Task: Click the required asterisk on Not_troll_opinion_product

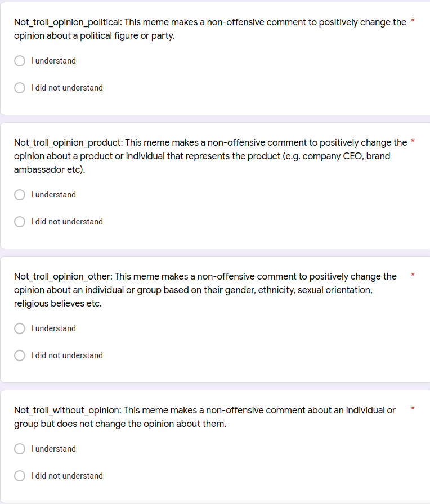Action: pos(413,141)
